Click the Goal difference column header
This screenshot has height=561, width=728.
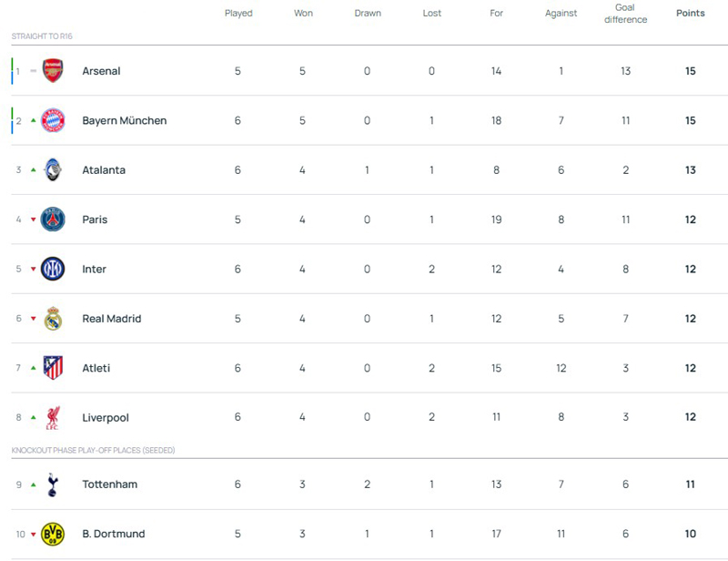tap(625, 14)
